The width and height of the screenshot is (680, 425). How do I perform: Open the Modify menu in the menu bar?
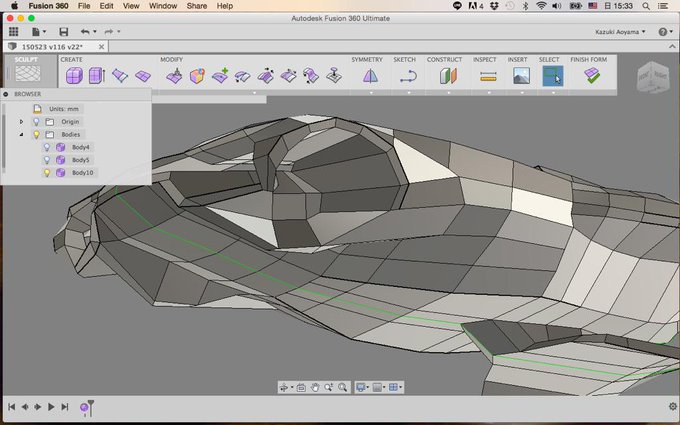click(x=174, y=59)
